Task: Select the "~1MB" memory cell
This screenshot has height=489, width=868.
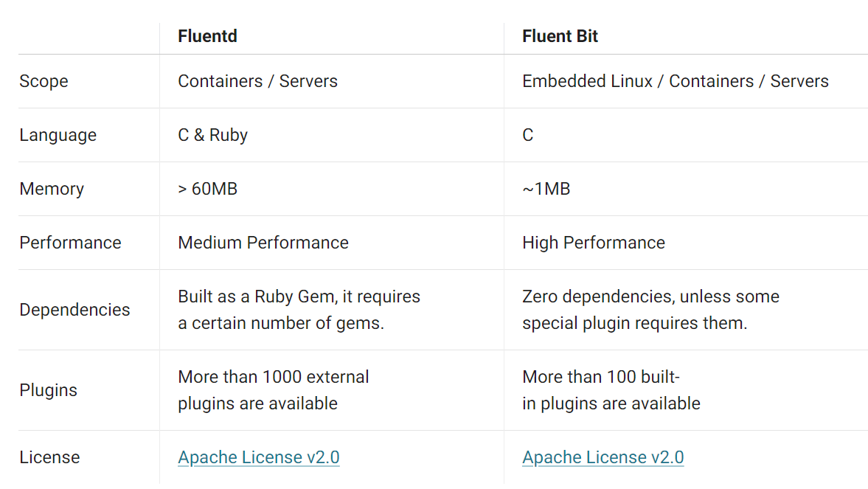Action: tap(546, 189)
